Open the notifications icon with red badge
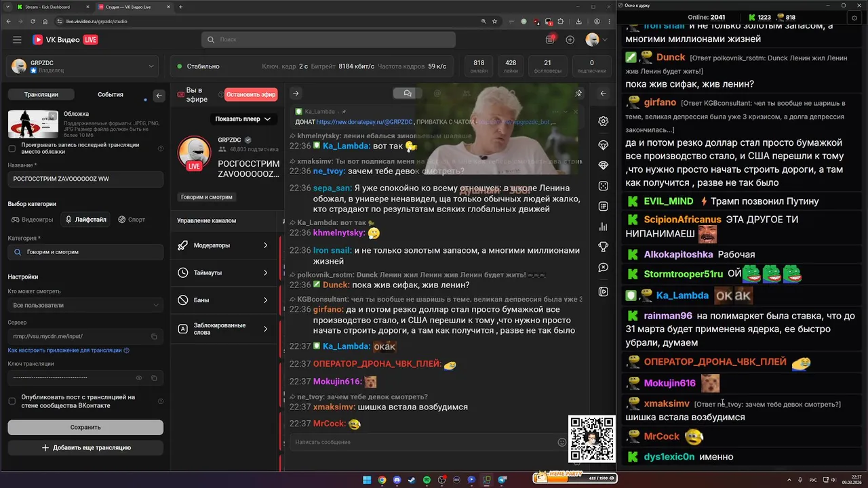 [551, 40]
